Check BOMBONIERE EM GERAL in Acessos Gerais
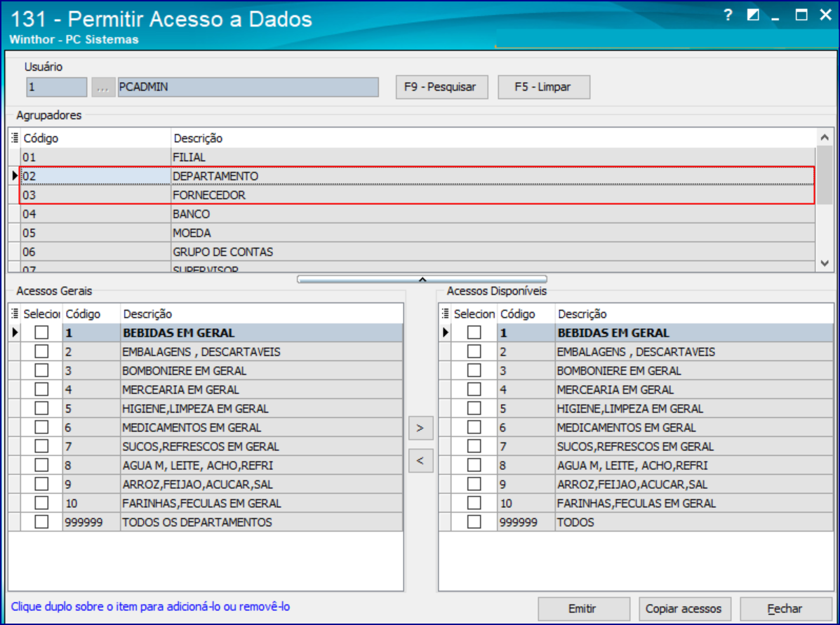Screen dimensions: 840x625 (41, 370)
